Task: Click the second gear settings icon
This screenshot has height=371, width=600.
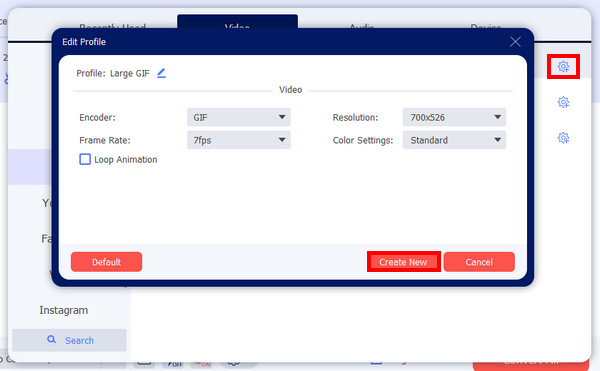Action: pyautogui.click(x=563, y=102)
